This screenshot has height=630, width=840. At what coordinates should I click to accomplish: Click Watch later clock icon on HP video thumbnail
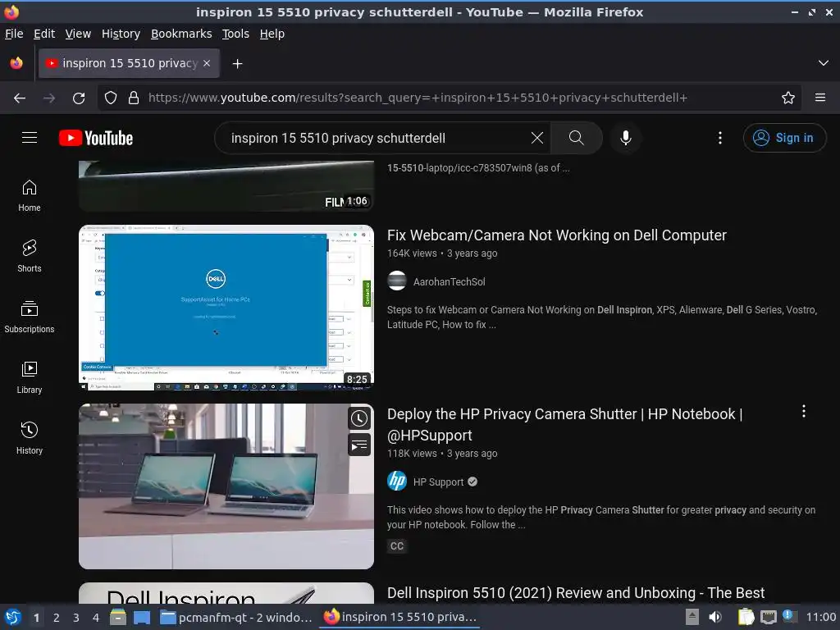pyautogui.click(x=359, y=419)
